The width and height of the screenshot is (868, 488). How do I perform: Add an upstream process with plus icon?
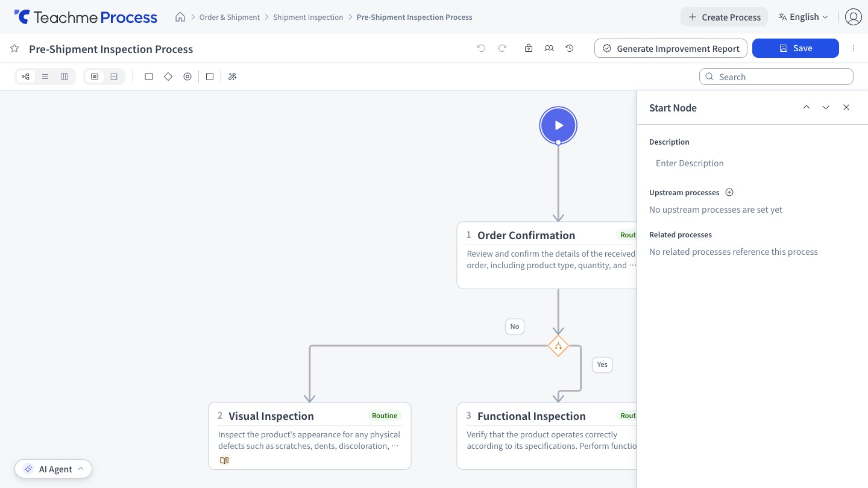[729, 192]
